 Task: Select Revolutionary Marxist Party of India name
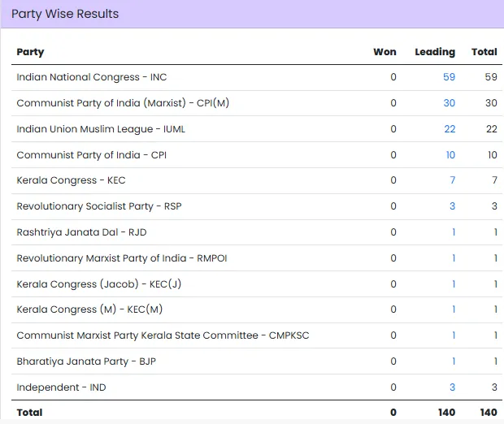pyautogui.click(x=122, y=258)
